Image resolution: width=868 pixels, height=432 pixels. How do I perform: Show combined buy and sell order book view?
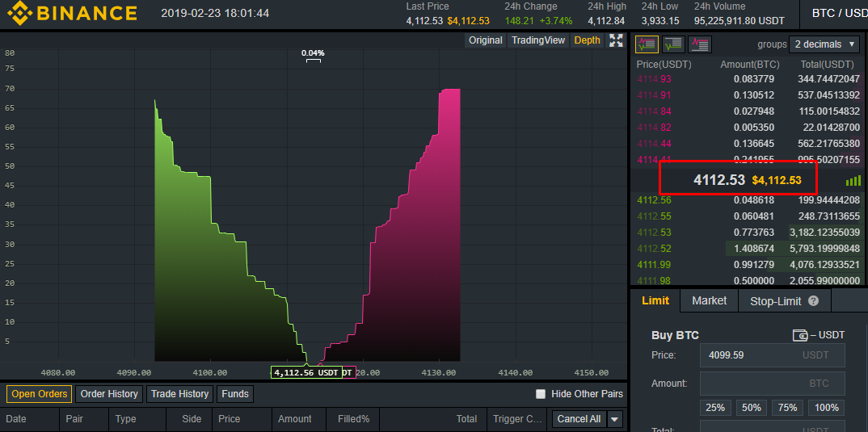[x=647, y=44]
